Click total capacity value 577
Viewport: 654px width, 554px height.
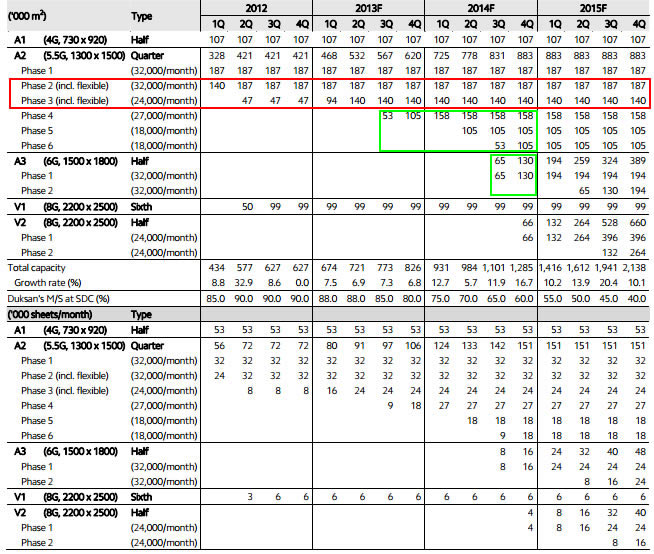coord(245,268)
